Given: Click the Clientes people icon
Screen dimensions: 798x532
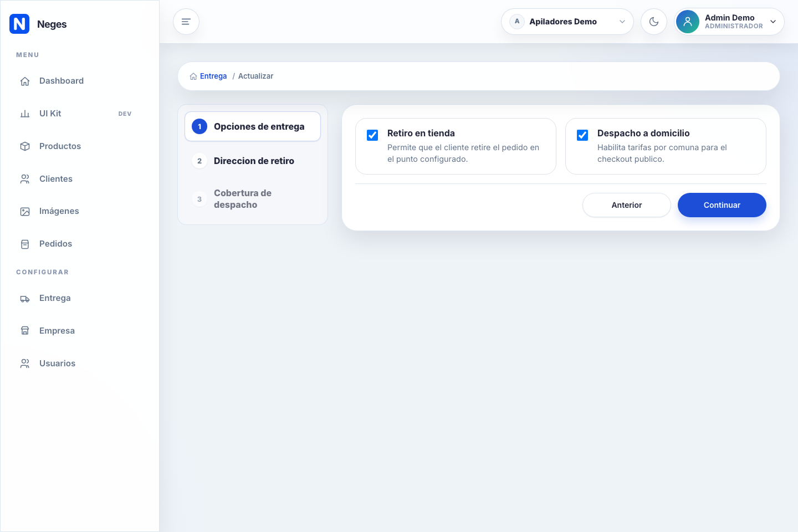Looking at the screenshot, I should [x=25, y=179].
